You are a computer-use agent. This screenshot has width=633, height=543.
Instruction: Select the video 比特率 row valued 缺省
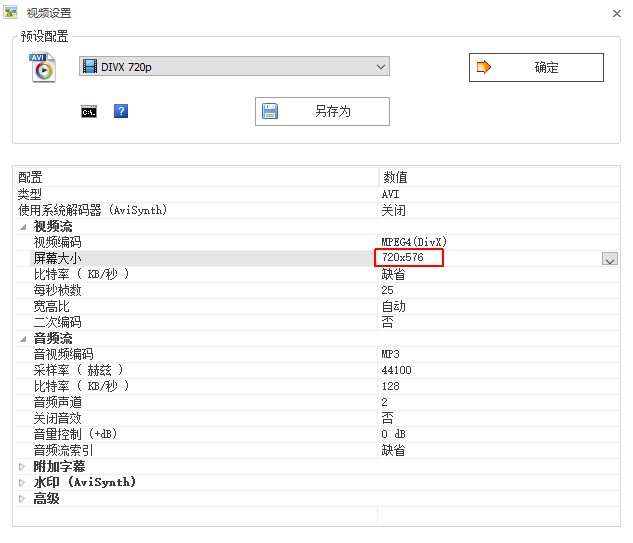(317, 275)
